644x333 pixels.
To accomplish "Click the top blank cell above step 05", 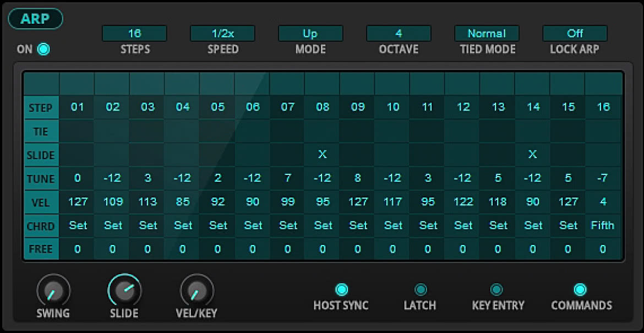I will click(217, 84).
